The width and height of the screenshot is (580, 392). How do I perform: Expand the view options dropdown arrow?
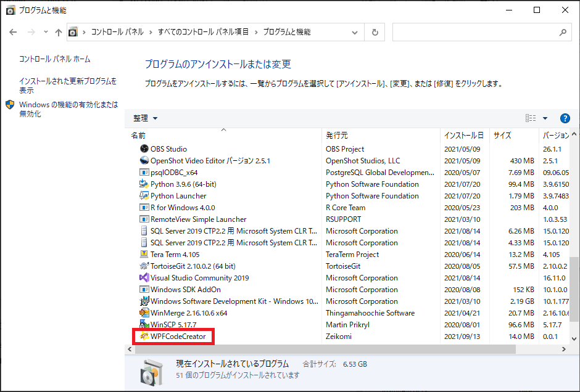coord(545,118)
